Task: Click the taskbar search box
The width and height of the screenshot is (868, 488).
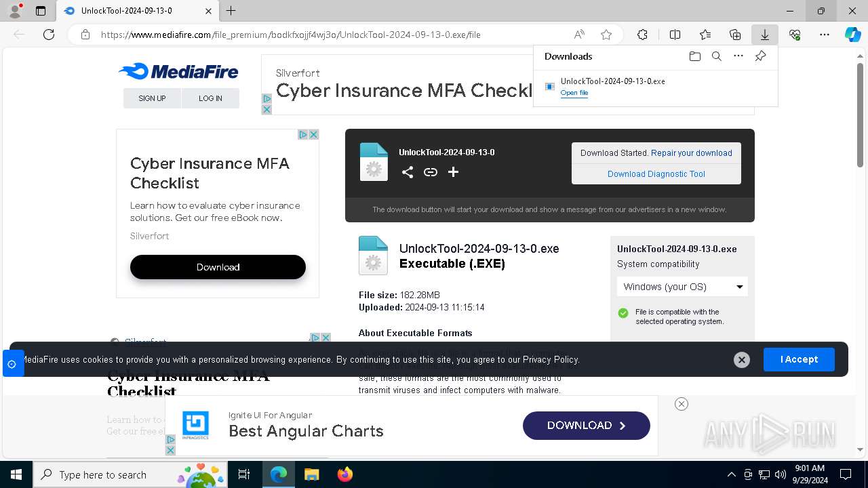Action: [132, 474]
